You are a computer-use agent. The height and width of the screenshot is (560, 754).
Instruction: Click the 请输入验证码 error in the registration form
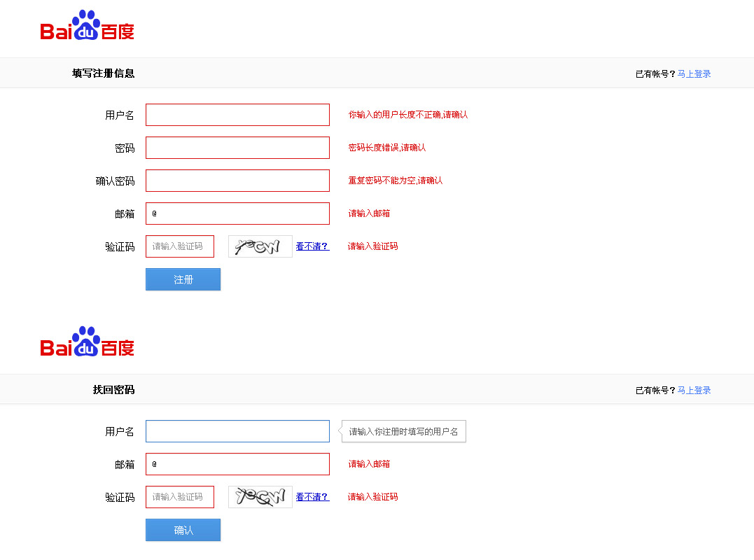[x=372, y=246]
